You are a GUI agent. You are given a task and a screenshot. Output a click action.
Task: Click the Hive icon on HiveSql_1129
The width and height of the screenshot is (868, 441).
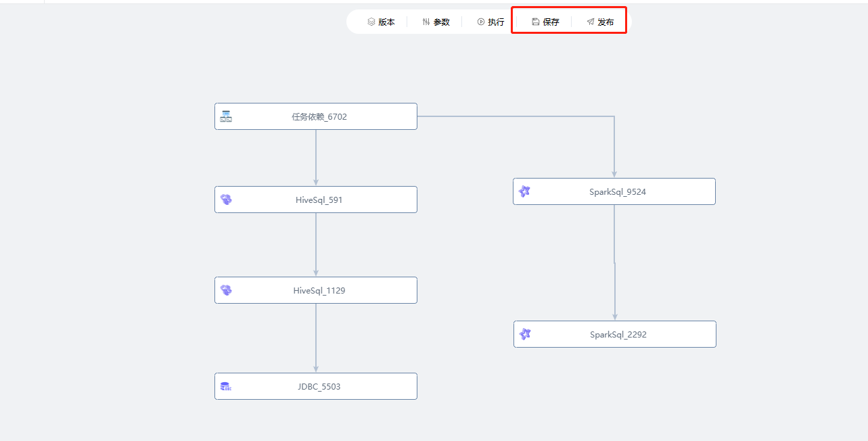click(226, 290)
